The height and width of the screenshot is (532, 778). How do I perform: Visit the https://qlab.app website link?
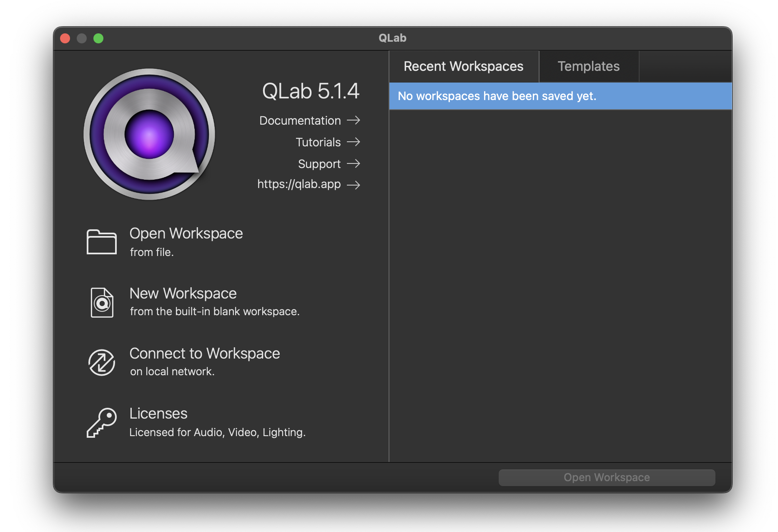pos(299,184)
